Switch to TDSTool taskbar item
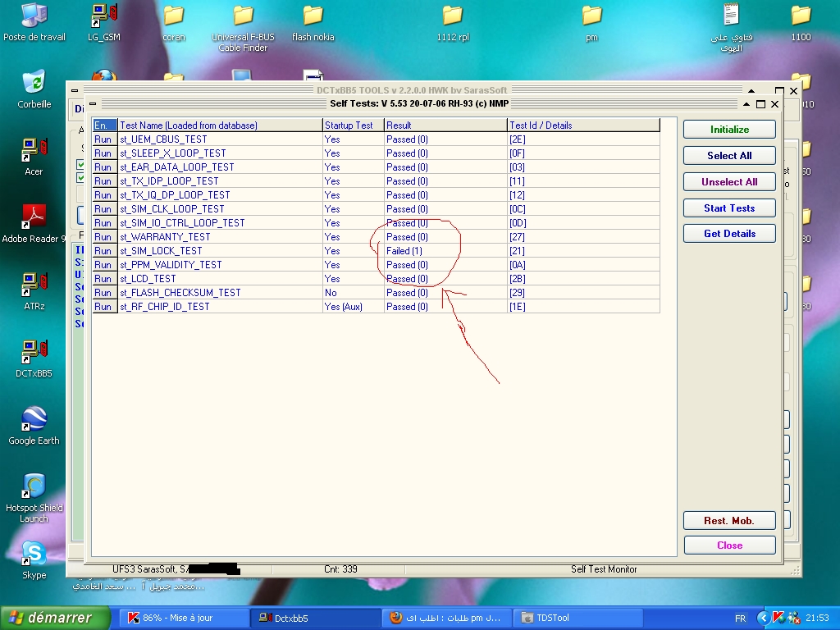Screen dimensions: 840x630 click(x=578, y=618)
